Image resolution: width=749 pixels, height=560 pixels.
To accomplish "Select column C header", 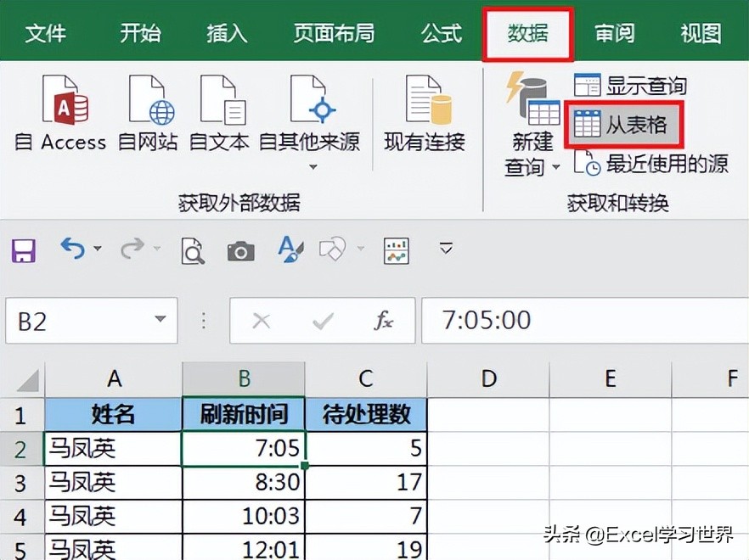I will pos(365,379).
